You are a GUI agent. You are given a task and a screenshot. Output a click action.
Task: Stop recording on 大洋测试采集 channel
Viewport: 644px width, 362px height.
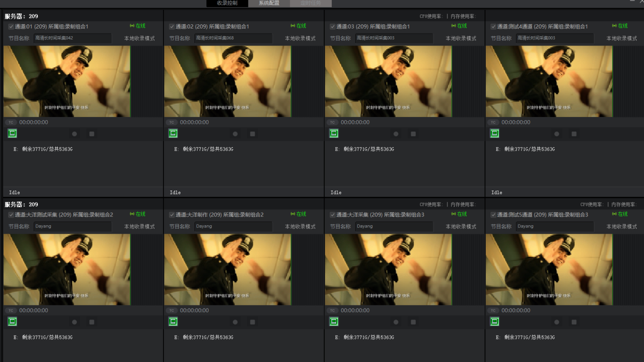click(x=92, y=322)
